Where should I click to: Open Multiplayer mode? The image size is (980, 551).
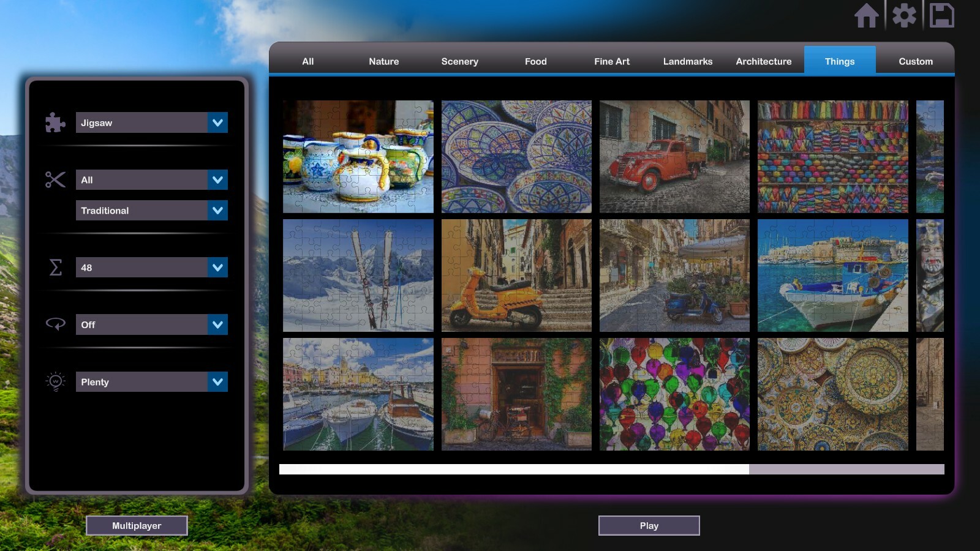(x=137, y=525)
